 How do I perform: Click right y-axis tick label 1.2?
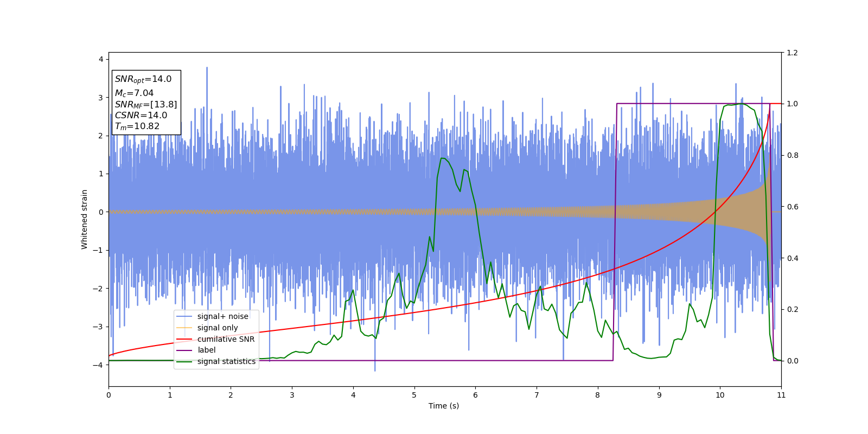792,53
